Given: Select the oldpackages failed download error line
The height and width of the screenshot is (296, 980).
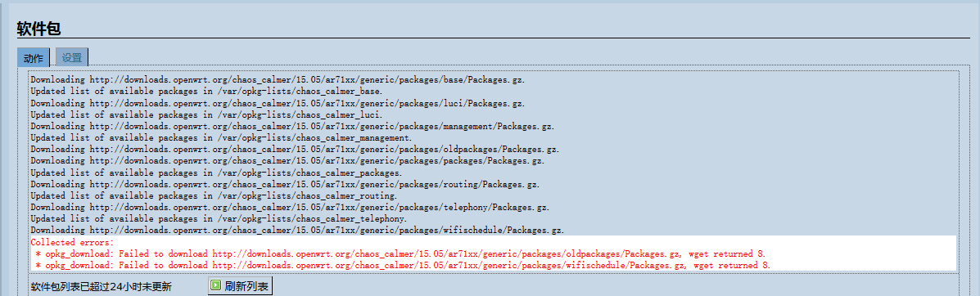Looking at the screenshot, I should pos(400,254).
